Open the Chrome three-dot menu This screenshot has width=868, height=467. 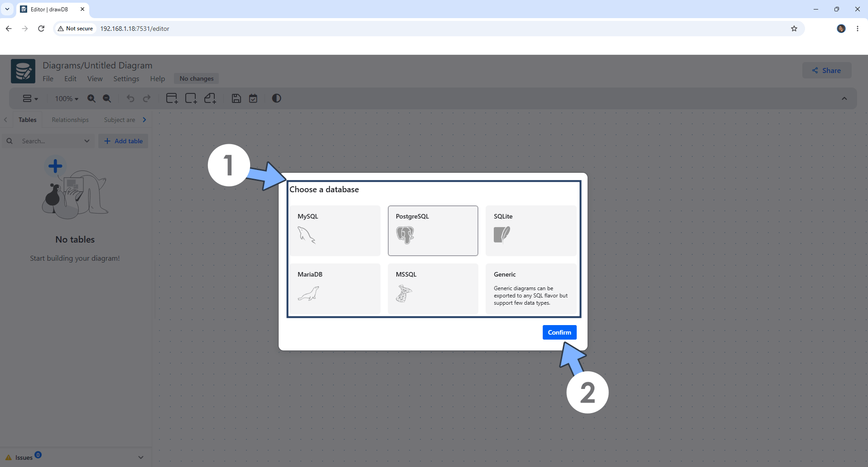click(x=858, y=29)
